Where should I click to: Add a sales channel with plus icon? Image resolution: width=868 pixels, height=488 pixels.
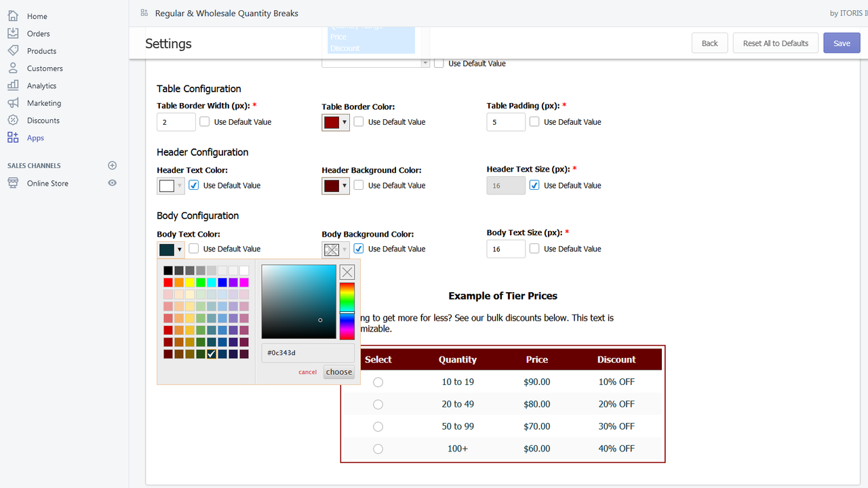tap(113, 165)
